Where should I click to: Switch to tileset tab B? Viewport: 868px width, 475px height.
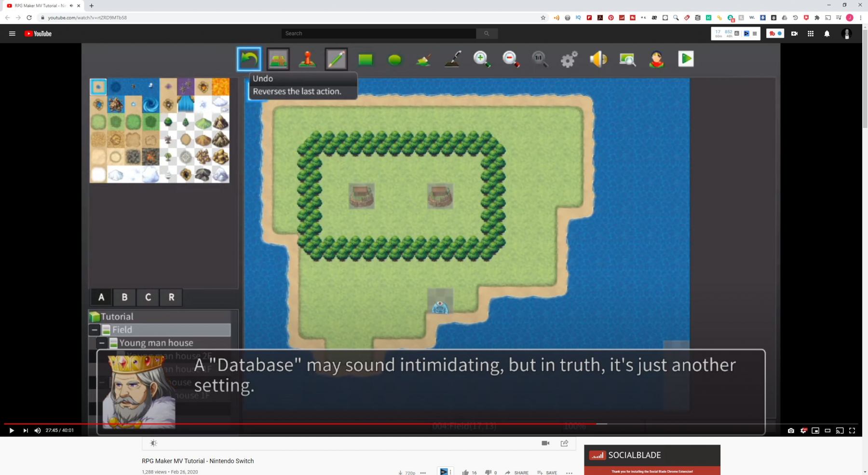tap(124, 297)
